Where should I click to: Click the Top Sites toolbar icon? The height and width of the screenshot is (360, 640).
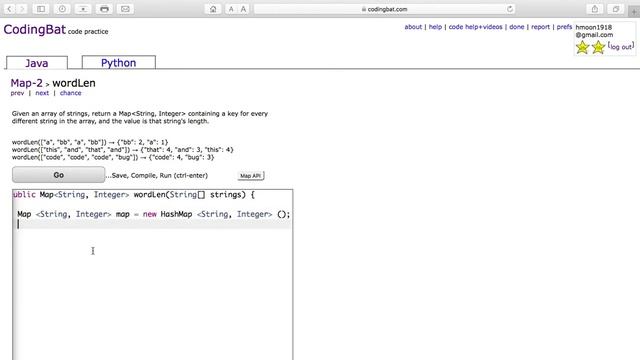[x=83, y=9]
